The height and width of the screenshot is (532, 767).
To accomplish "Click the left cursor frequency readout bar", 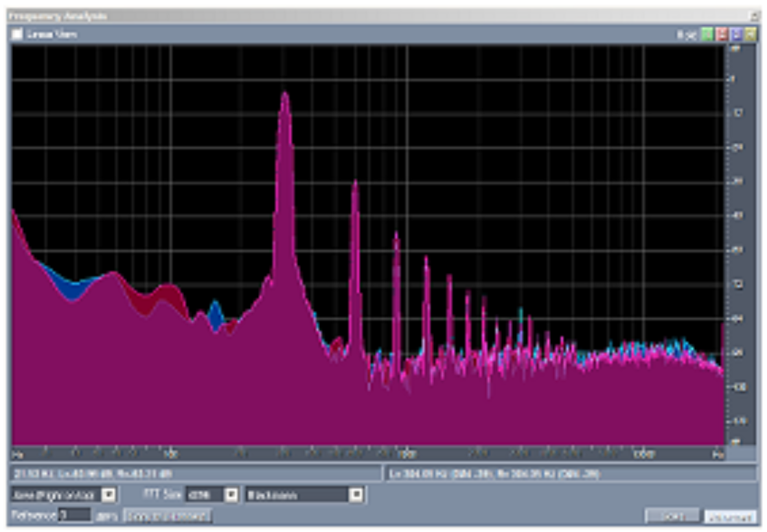I will click(195, 474).
